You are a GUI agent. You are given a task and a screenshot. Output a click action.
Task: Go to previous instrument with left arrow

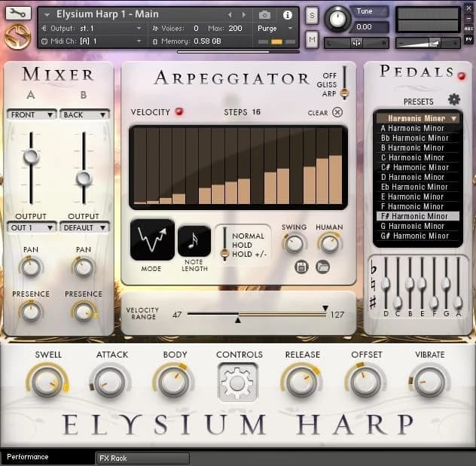230,14
